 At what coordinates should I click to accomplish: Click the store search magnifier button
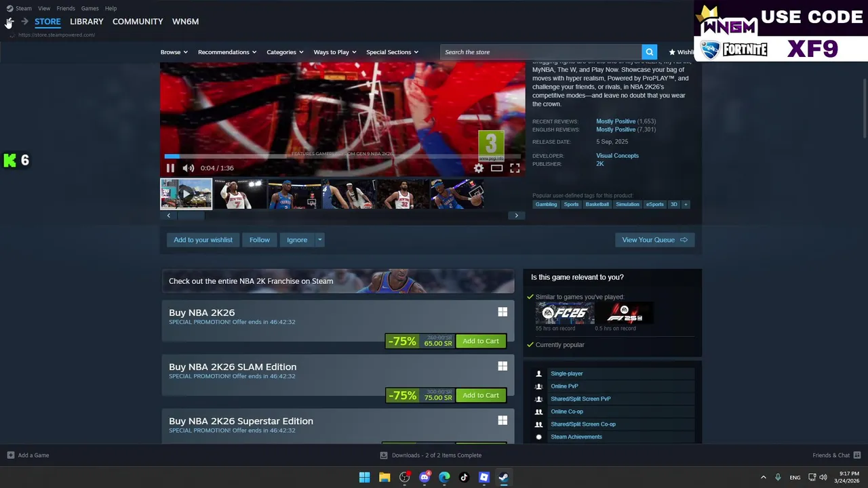click(649, 52)
